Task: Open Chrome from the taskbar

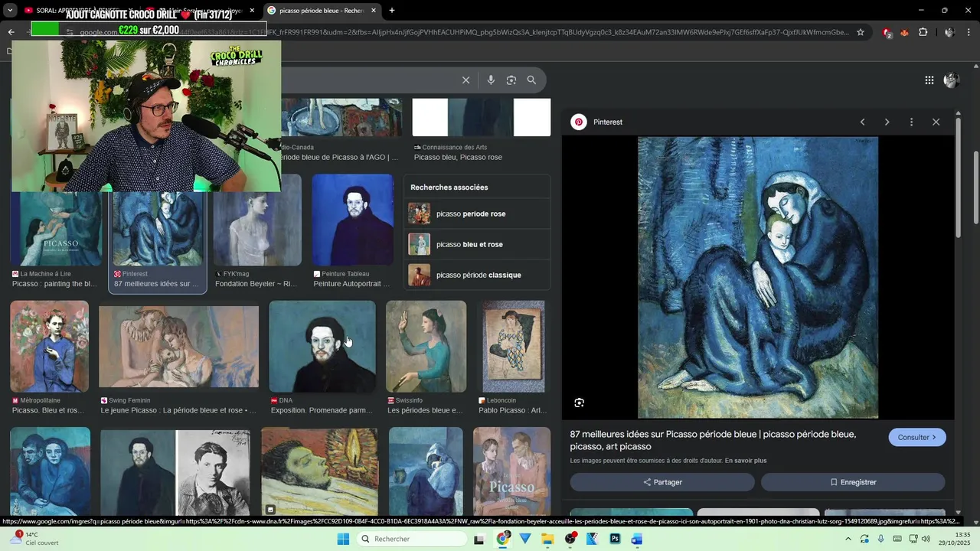Action: click(502, 539)
